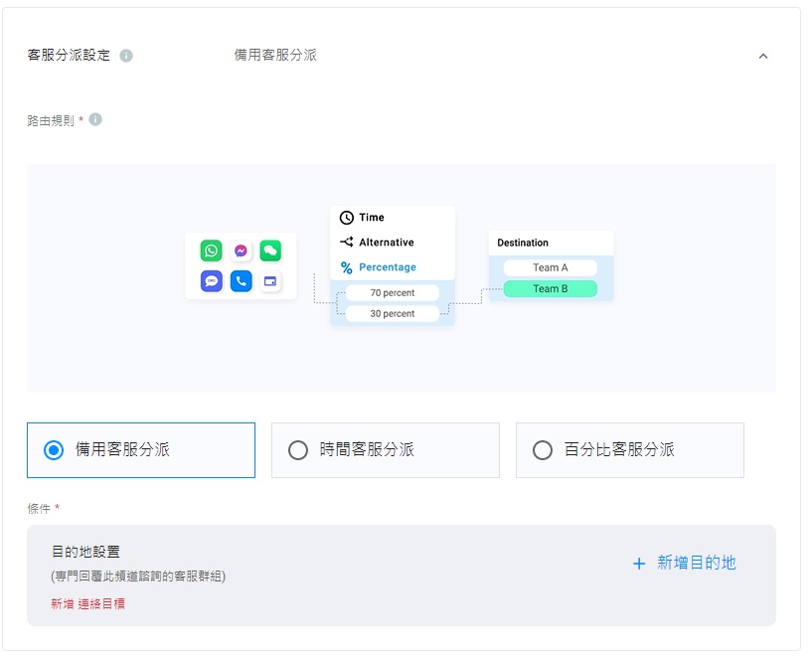
Task: Click the 客服分派設定 section title
Action: coord(69,55)
